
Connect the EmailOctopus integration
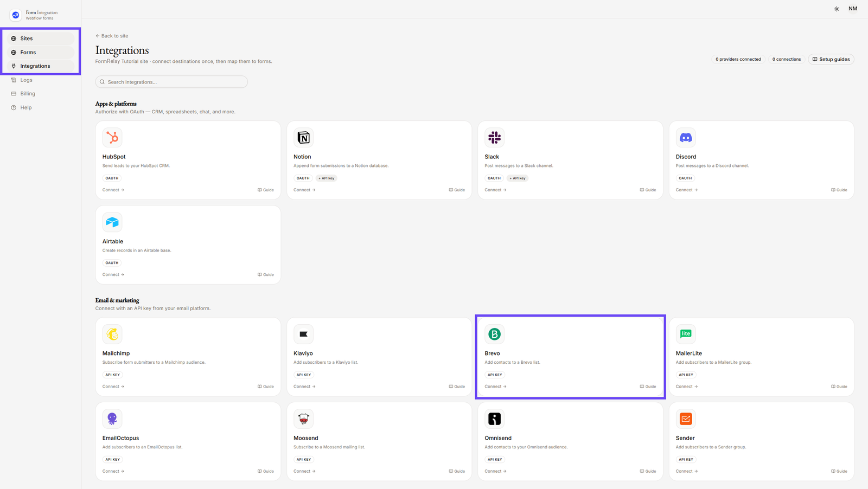[x=113, y=471]
